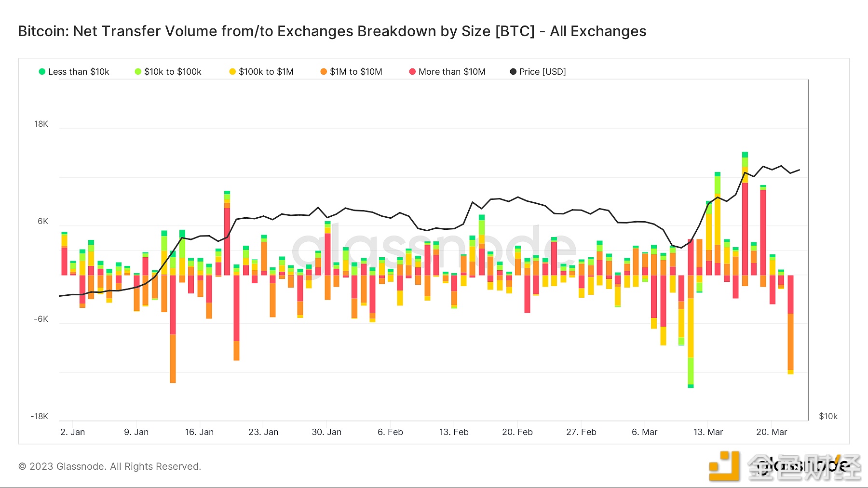Hide the "Price [USD]" series via legend text
This screenshot has width=868, height=488.
click(542, 72)
